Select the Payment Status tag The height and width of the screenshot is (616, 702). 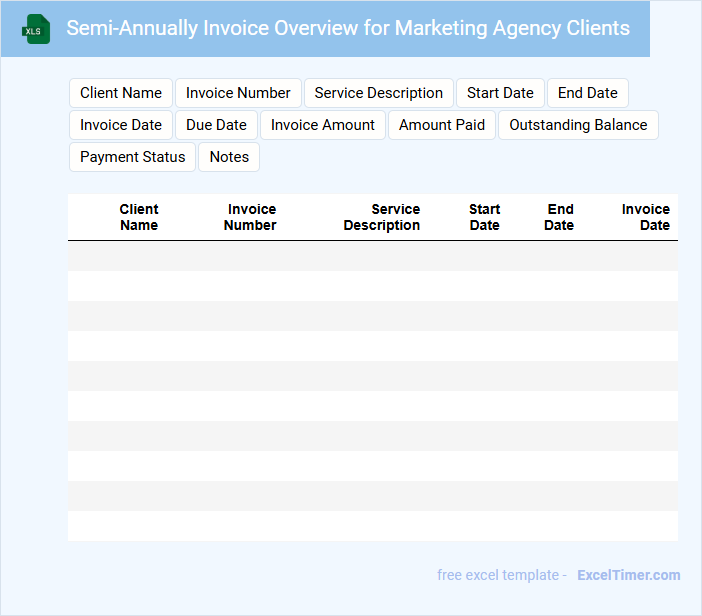133,157
